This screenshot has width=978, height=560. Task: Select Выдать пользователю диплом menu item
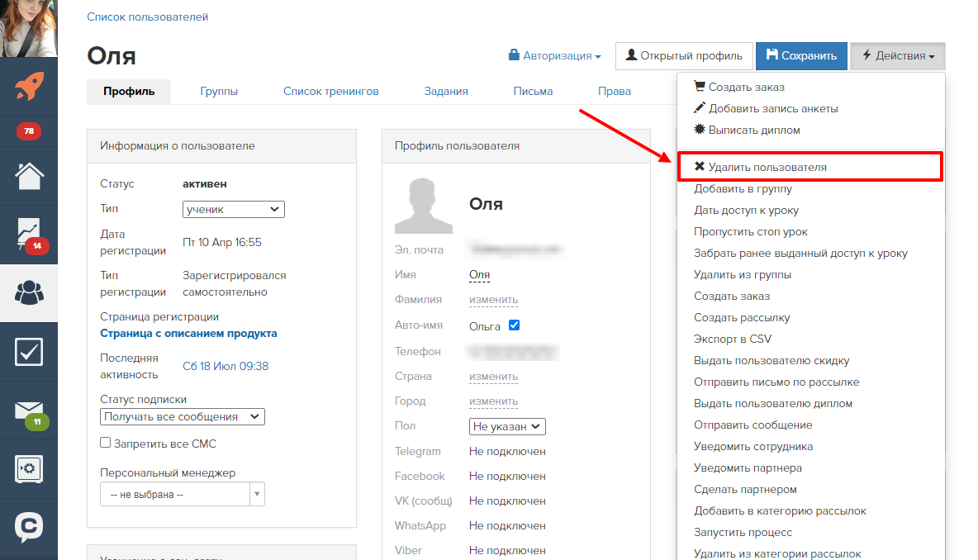(x=773, y=403)
